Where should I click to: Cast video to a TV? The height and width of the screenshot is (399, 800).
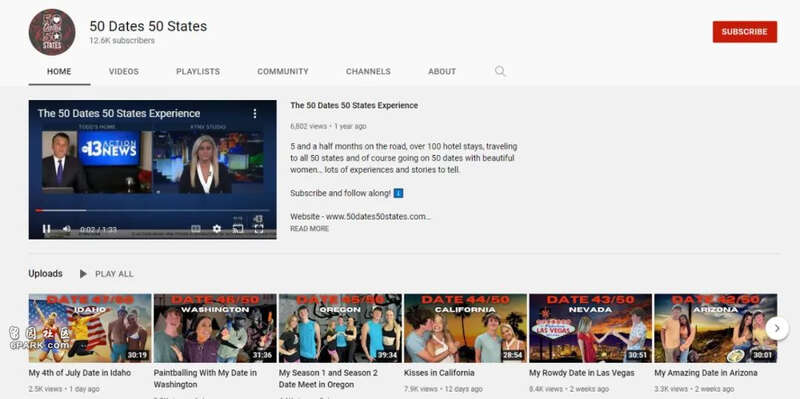point(238,229)
